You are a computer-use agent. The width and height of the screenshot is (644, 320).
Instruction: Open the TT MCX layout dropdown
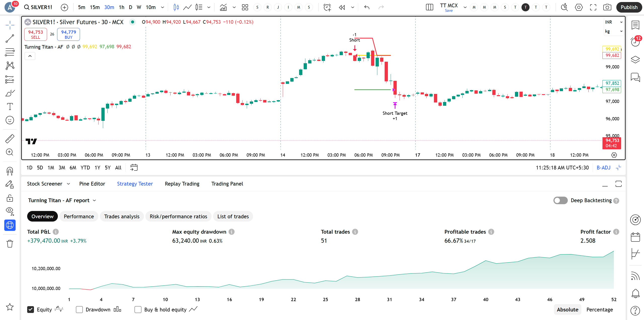point(465,7)
